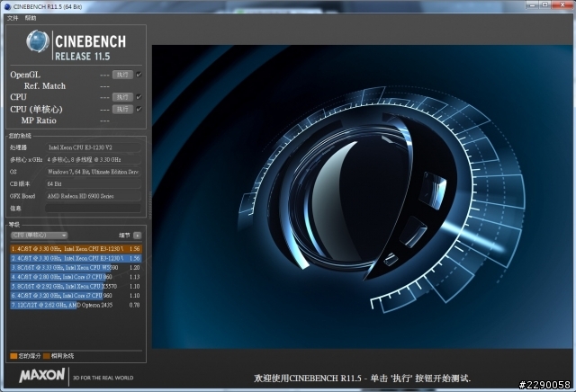Select ranking row 4 Core i7 860

[x=76, y=277]
